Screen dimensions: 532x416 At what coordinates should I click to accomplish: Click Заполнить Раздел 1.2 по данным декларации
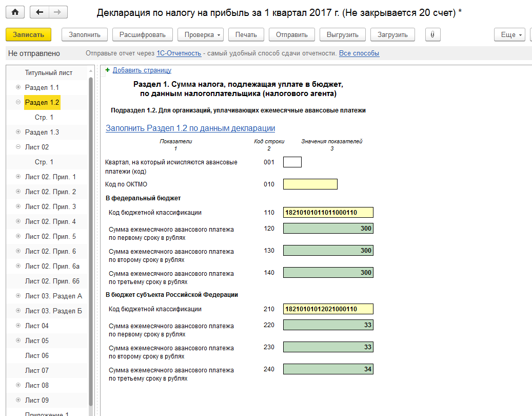click(190, 128)
